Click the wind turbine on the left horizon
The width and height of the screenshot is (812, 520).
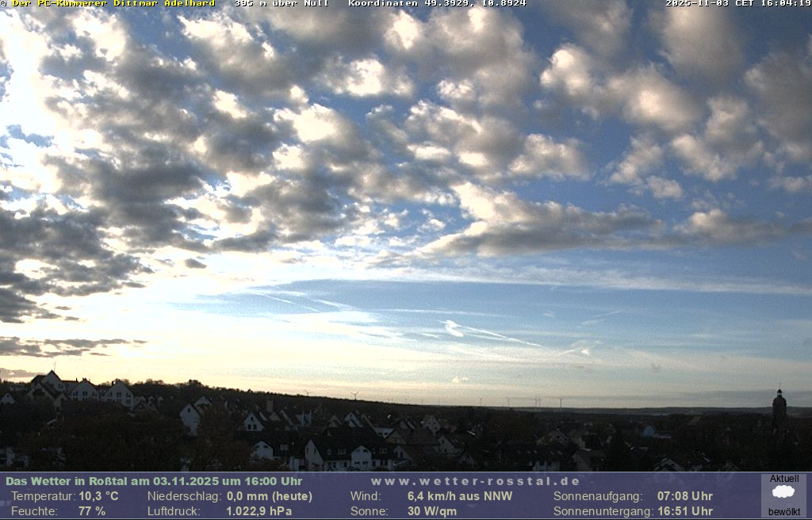pos(354,395)
